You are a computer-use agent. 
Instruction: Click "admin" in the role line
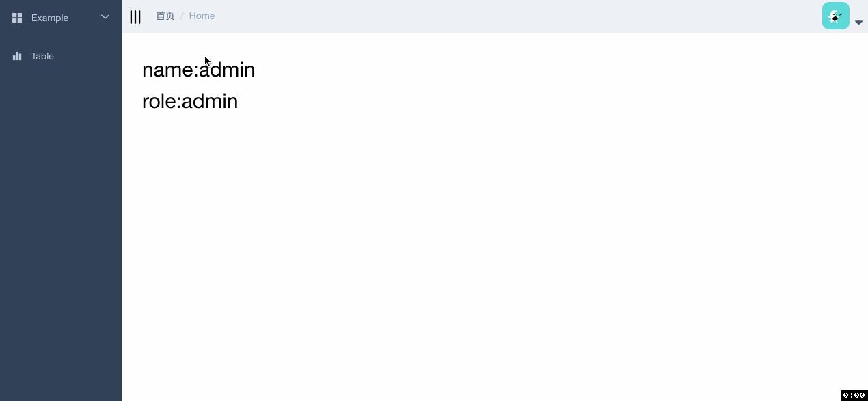[x=210, y=101]
